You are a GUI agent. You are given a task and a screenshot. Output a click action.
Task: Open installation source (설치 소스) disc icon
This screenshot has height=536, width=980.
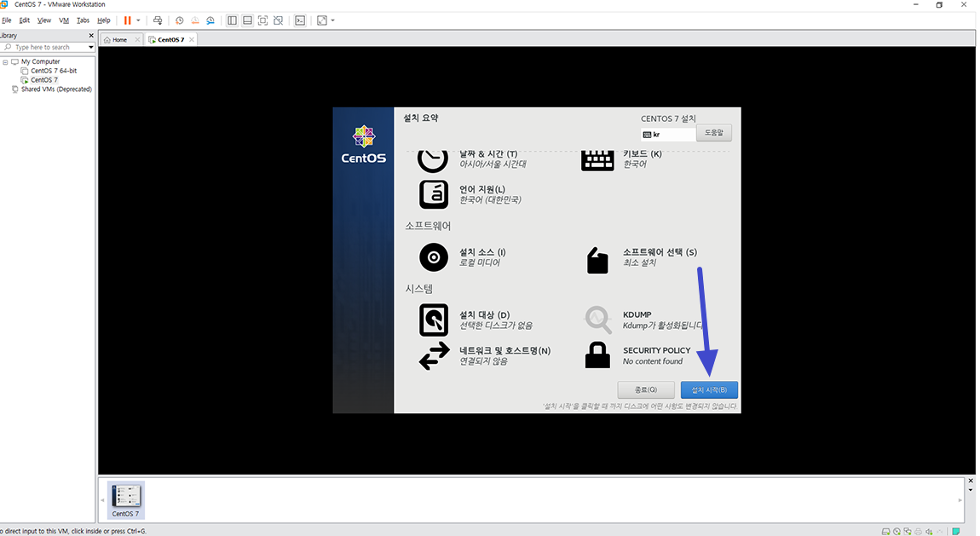pyautogui.click(x=434, y=256)
